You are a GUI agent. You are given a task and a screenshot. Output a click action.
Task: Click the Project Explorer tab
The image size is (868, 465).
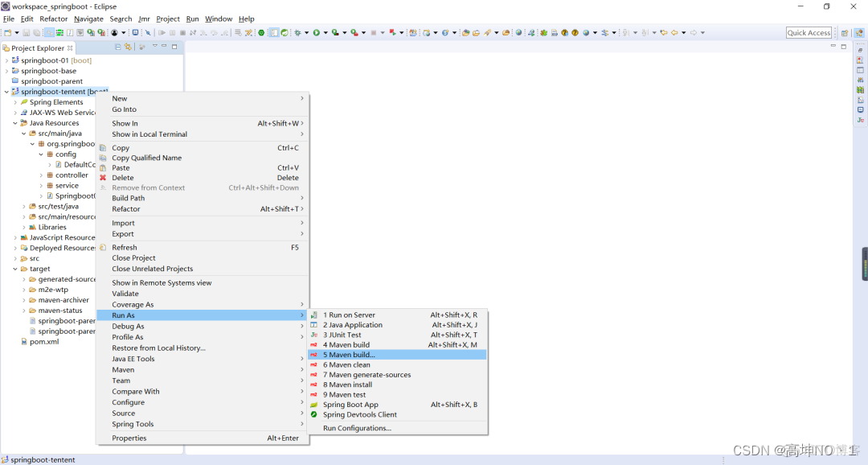[x=38, y=48]
